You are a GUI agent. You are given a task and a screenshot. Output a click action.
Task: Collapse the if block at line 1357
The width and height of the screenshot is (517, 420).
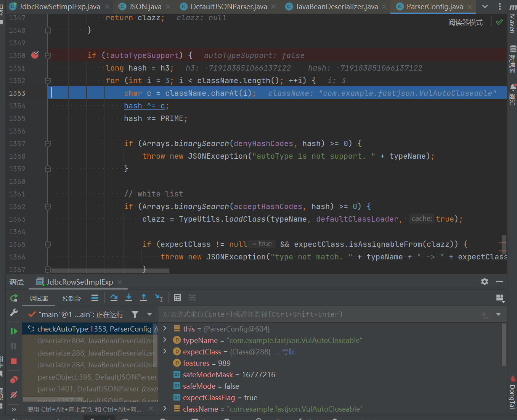point(48,143)
